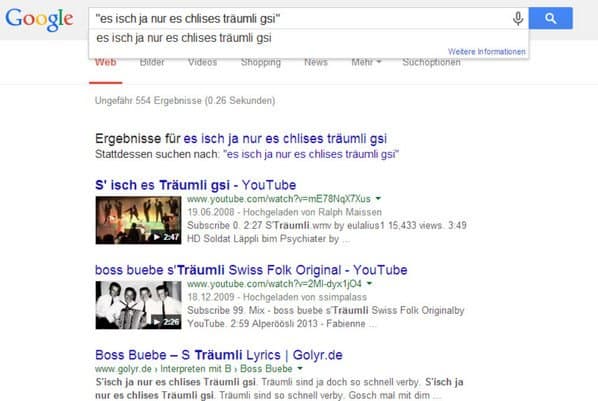
Task: Click the blue search magnifier button
Action: [x=550, y=18]
